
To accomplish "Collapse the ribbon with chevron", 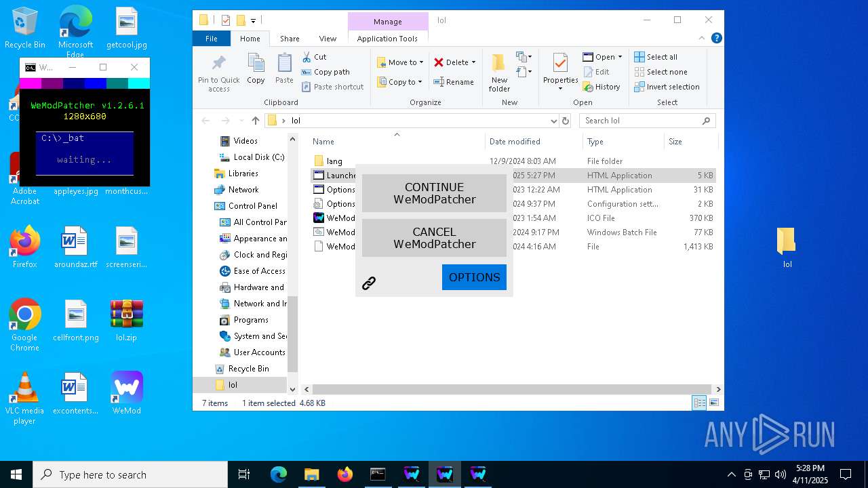I will pyautogui.click(x=703, y=39).
